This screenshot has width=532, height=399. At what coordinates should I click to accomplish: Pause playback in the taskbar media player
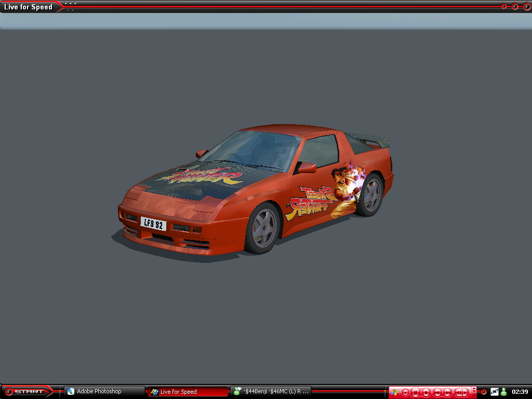click(x=415, y=393)
